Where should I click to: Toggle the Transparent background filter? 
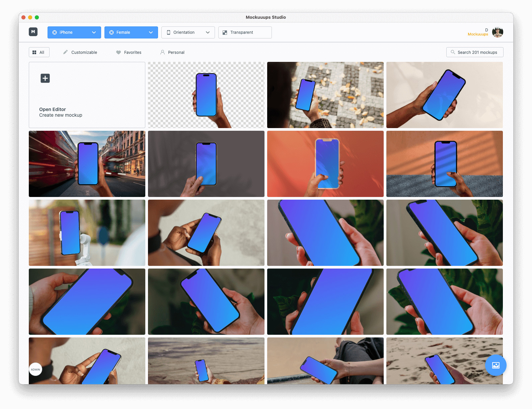245,32
